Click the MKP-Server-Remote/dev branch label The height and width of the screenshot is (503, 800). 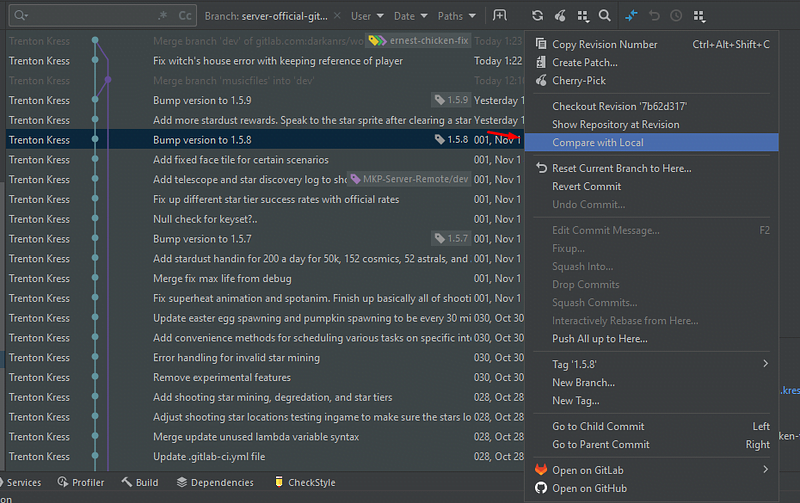point(409,179)
